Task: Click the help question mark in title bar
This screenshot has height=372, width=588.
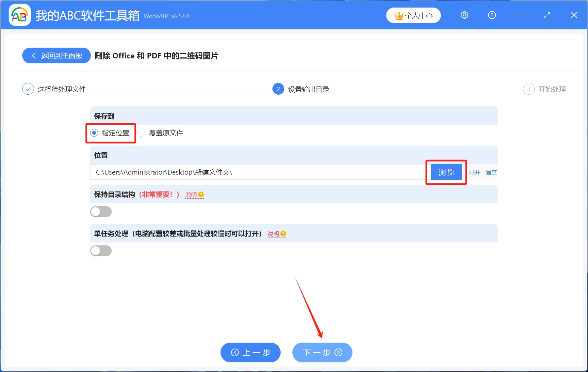Action: 492,15
